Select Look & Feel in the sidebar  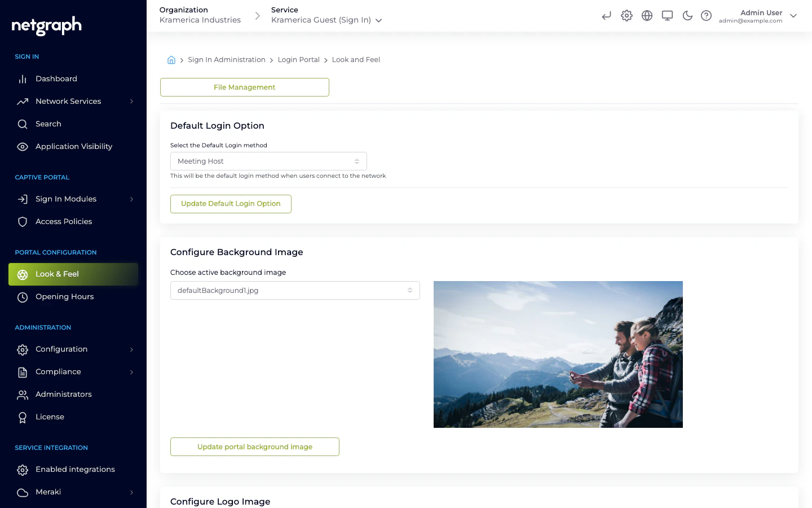tap(57, 274)
